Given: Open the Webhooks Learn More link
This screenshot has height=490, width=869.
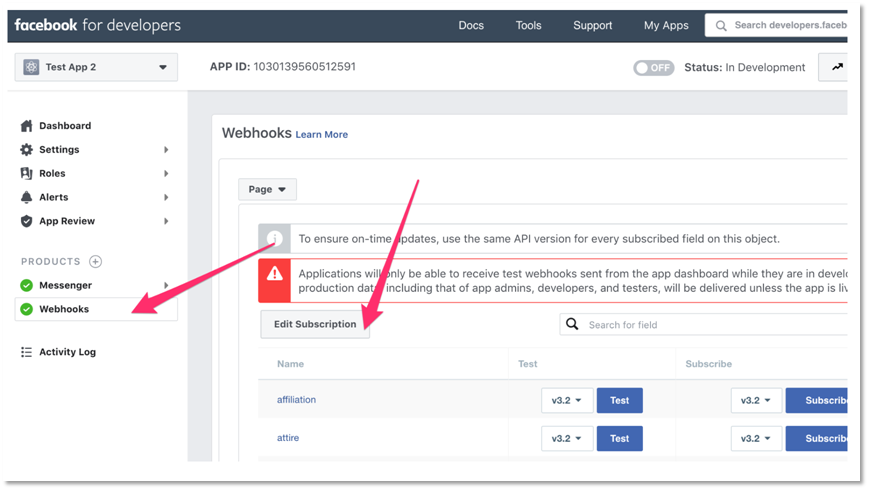Looking at the screenshot, I should coord(321,135).
